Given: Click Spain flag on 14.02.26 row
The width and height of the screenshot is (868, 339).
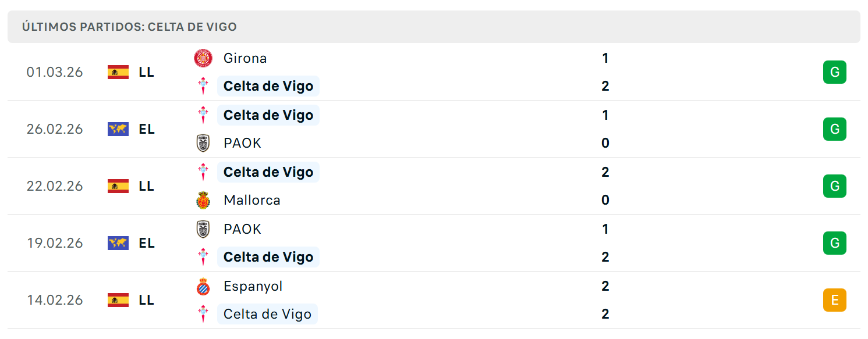Looking at the screenshot, I should 118,300.
